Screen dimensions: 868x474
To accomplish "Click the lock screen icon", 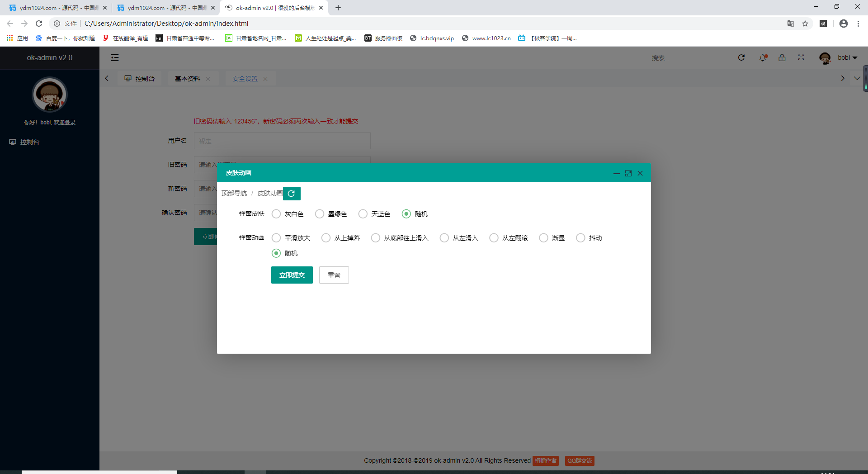I will (782, 57).
